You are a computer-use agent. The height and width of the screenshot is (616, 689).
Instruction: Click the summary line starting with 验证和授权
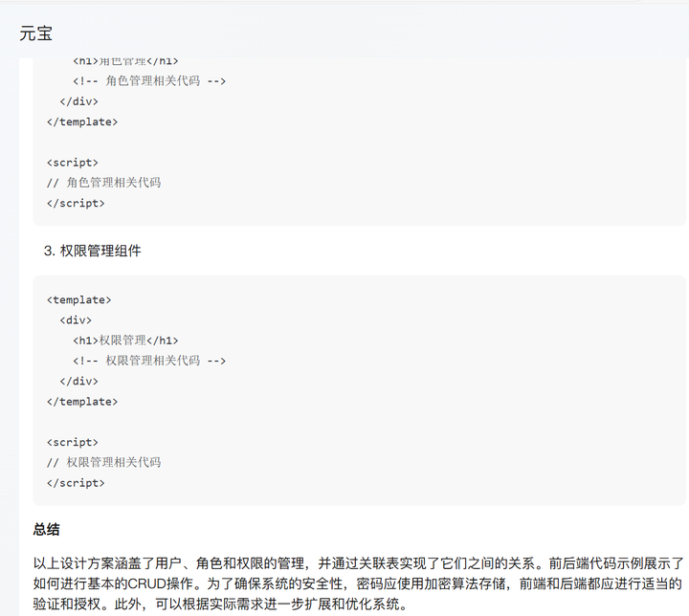220,604
